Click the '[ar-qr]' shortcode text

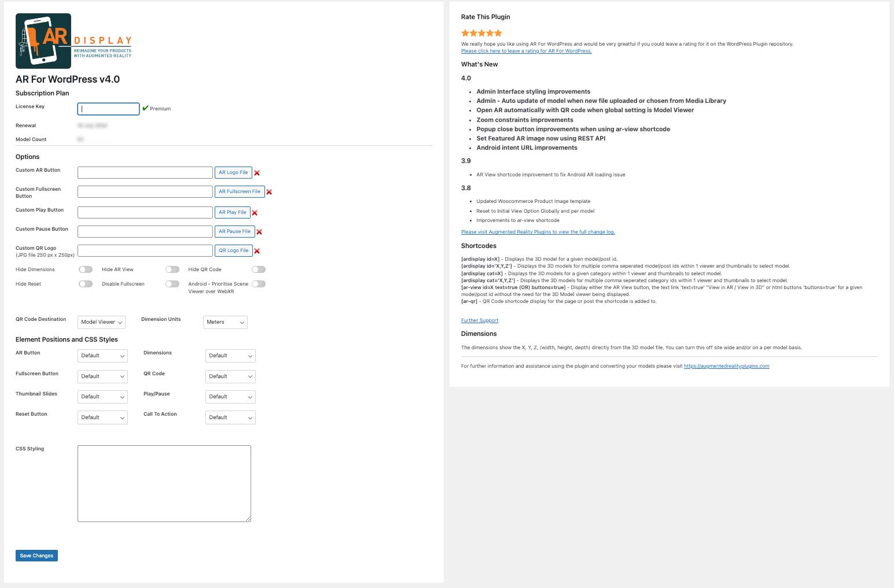[469, 301]
